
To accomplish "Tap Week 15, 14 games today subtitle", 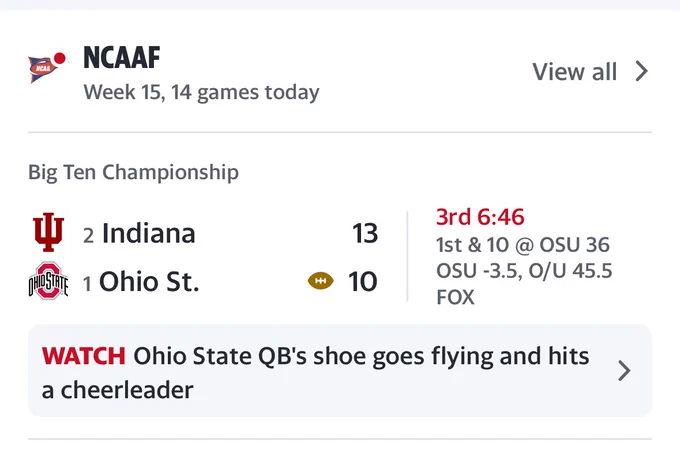I will pyautogui.click(x=201, y=92).
